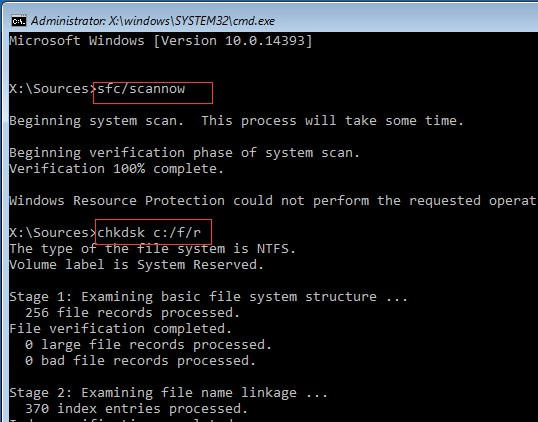Screen dimensions: 538x422
Task: Click the '256 file records processed' line
Action: tap(132, 313)
